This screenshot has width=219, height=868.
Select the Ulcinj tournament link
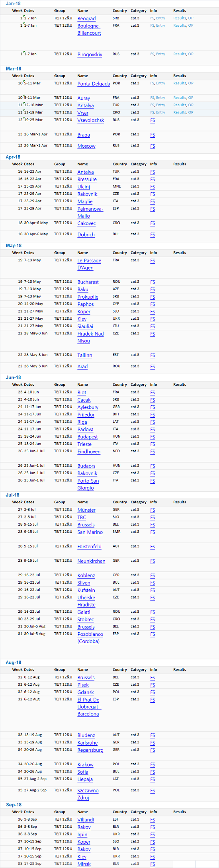84,187
